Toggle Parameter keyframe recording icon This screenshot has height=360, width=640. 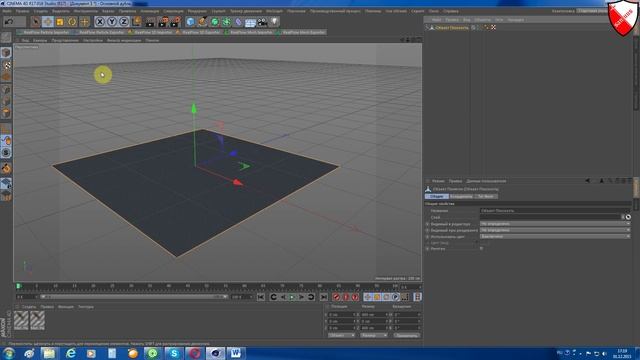coord(395,297)
